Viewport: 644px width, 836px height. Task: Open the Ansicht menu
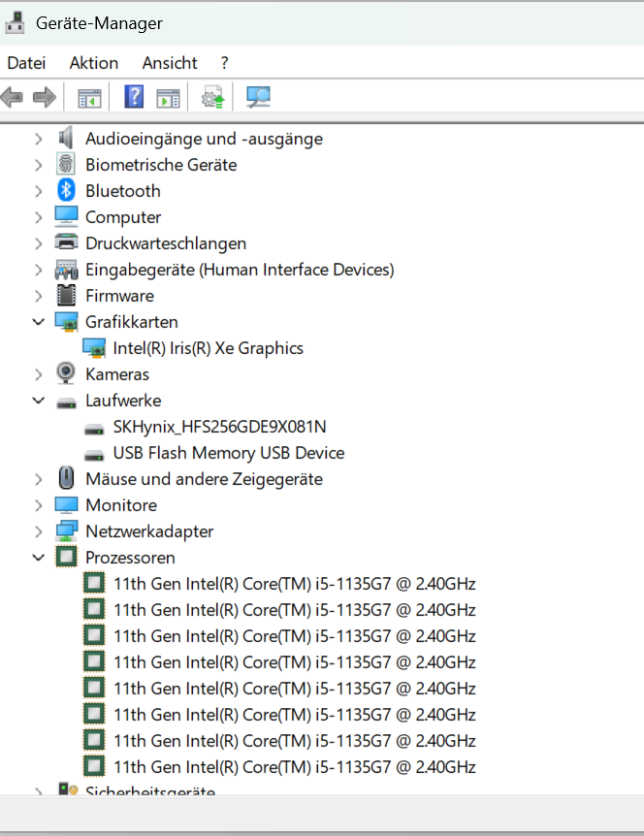pos(170,63)
